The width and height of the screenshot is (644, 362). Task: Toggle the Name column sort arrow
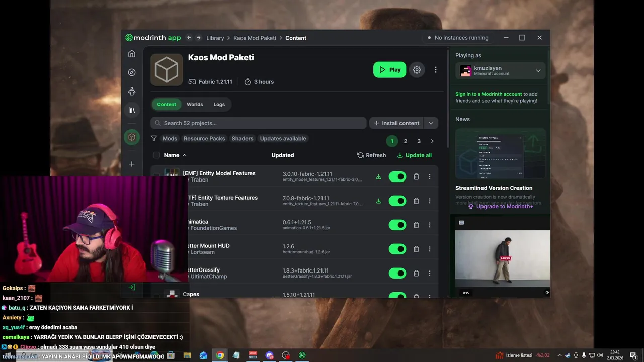click(x=184, y=155)
